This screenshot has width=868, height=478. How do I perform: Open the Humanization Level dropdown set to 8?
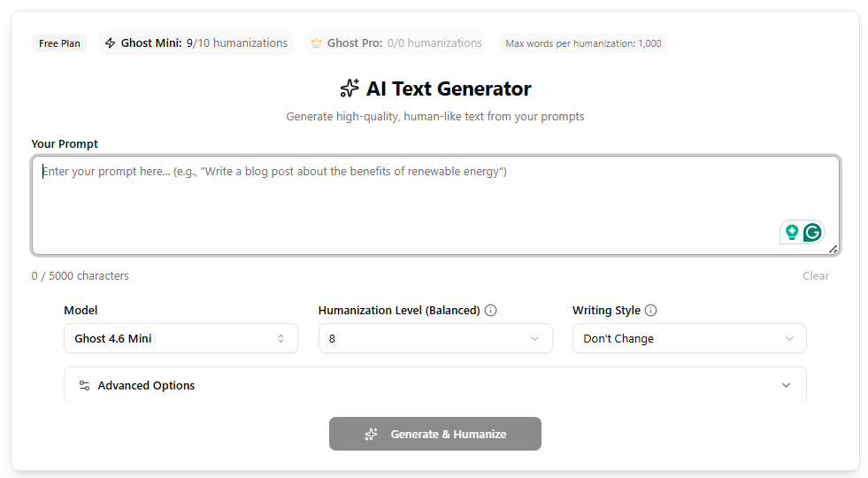click(x=435, y=338)
